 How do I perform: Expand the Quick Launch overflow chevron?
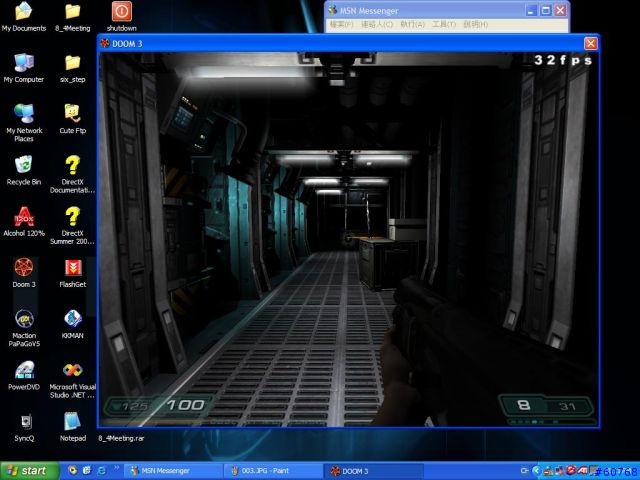(x=116, y=468)
